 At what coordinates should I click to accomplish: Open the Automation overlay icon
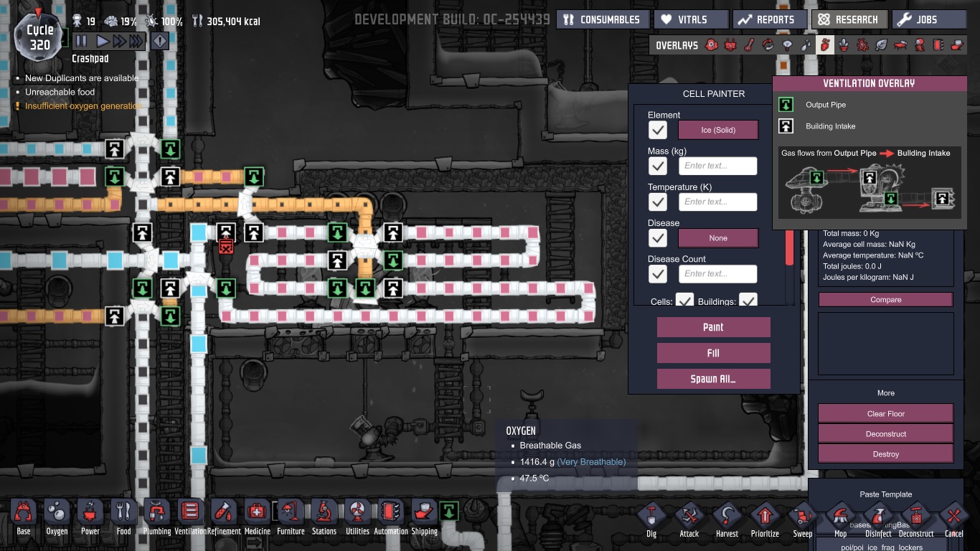coord(938,45)
